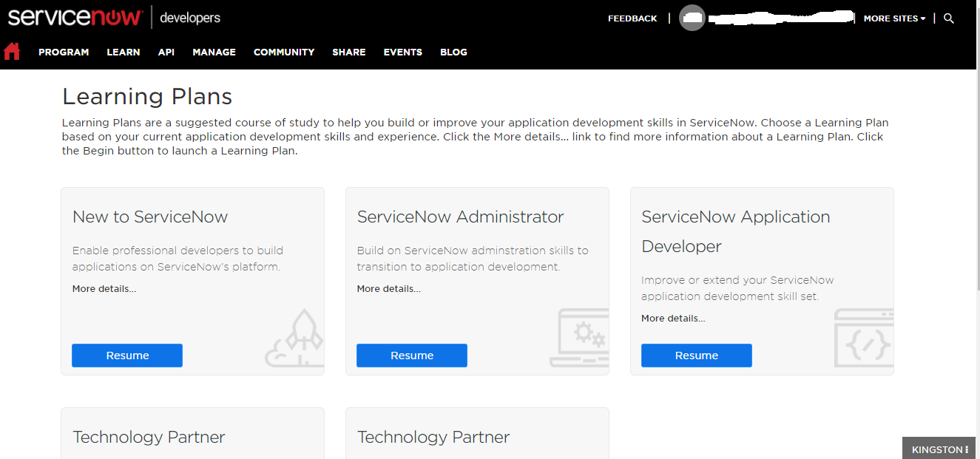Open the Program menu
The width and height of the screenshot is (980, 459).
tap(64, 52)
